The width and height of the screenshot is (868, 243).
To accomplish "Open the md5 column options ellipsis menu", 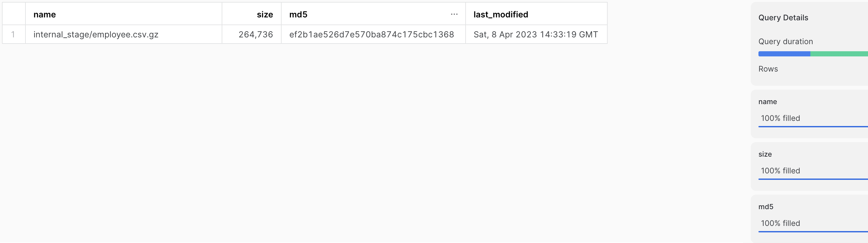I will [454, 14].
